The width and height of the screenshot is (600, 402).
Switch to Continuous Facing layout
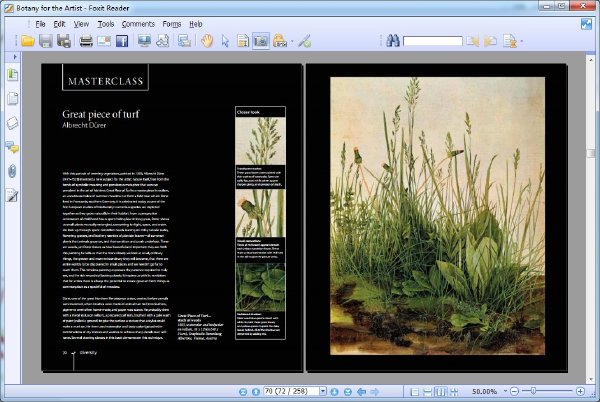tap(454, 392)
